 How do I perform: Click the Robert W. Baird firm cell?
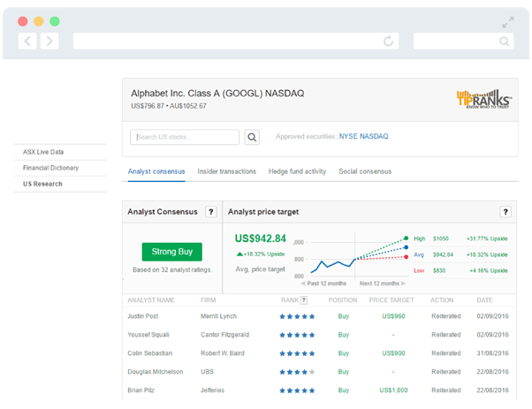222,353
